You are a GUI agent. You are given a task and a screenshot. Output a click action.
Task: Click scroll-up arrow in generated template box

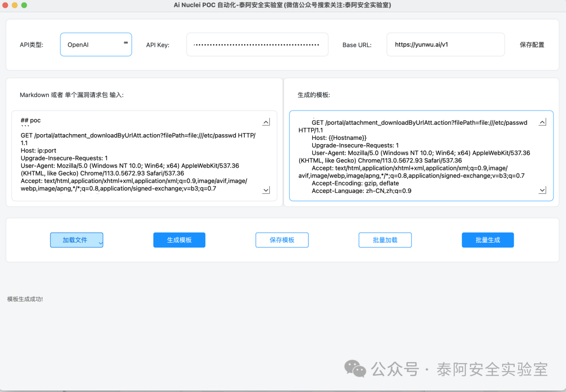coord(542,122)
